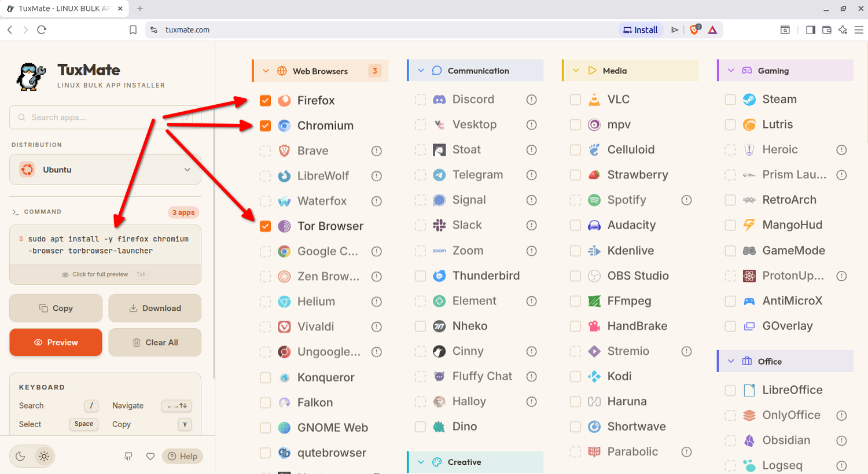This screenshot has width=868, height=474.
Task: Check the Konqueror checkbox
Action: 265,377
